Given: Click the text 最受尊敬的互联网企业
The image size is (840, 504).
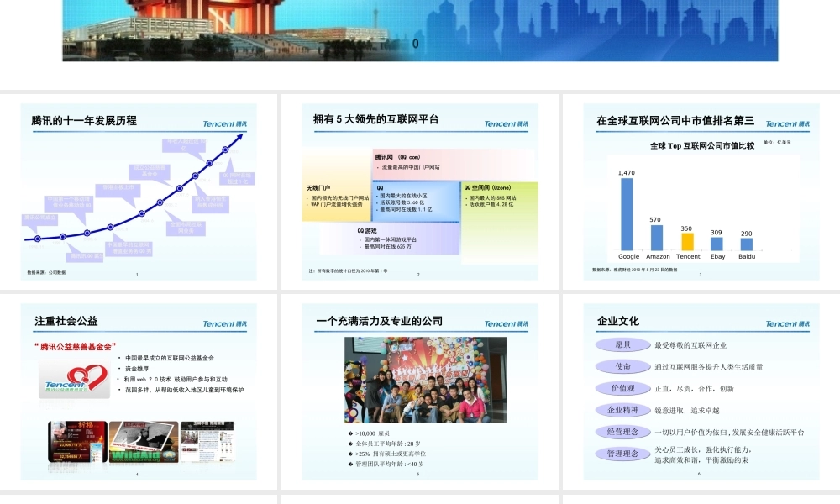Looking at the screenshot, I should [x=690, y=345].
